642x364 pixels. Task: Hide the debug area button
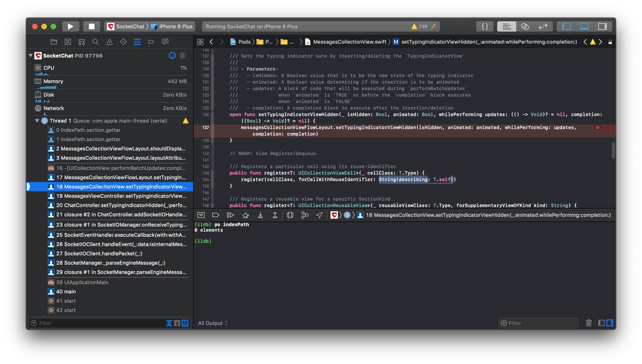click(x=201, y=215)
